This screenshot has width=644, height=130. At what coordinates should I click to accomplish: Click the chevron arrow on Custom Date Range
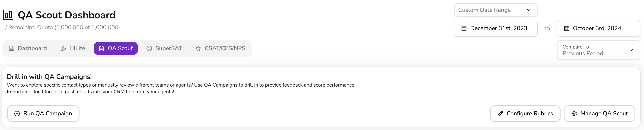(x=529, y=10)
